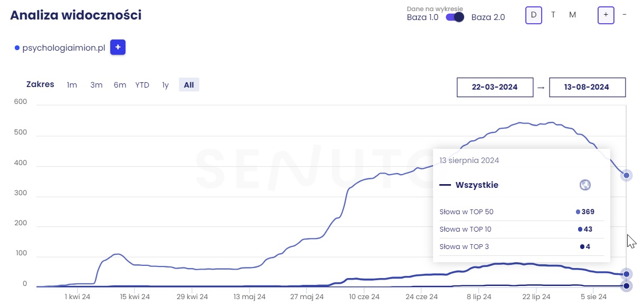
Task: Select the 3m range option
Action: pos(96,85)
